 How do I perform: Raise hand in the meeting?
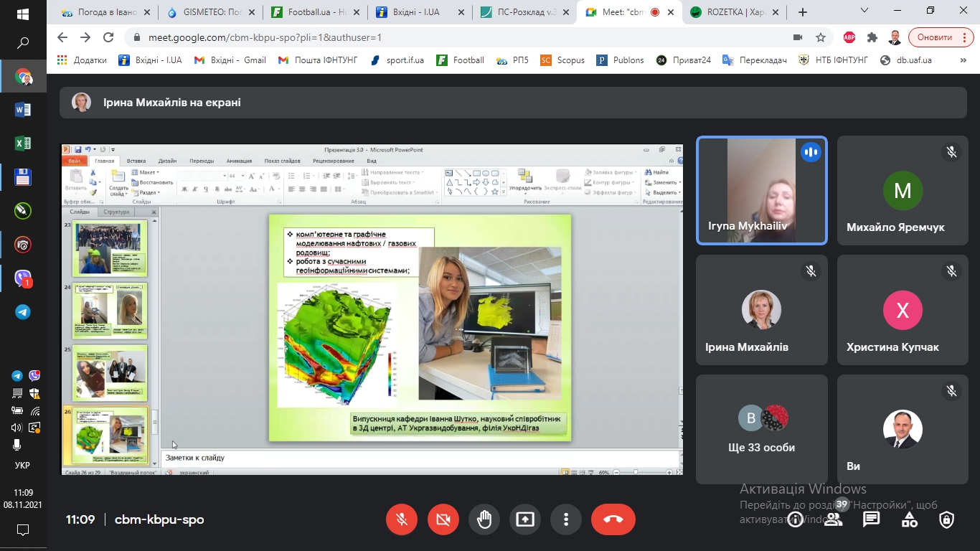484,519
